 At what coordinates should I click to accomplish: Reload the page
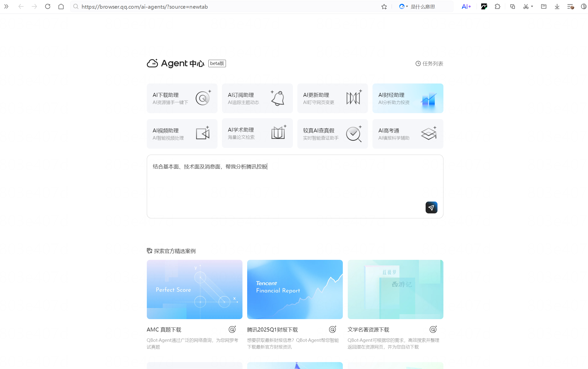tap(48, 7)
